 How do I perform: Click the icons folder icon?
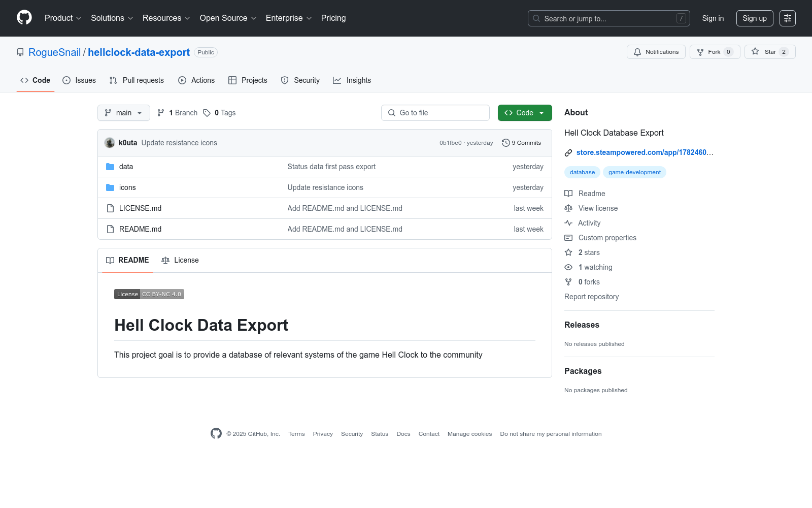[x=110, y=187]
